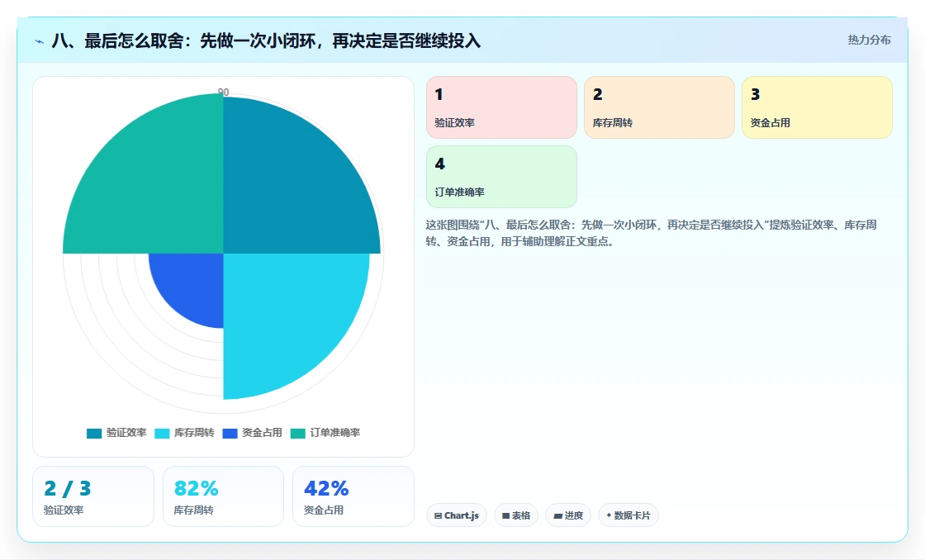This screenshot has width=925, height=560.
Task: Open card 2 库存周转
Action: click(660, 107)
